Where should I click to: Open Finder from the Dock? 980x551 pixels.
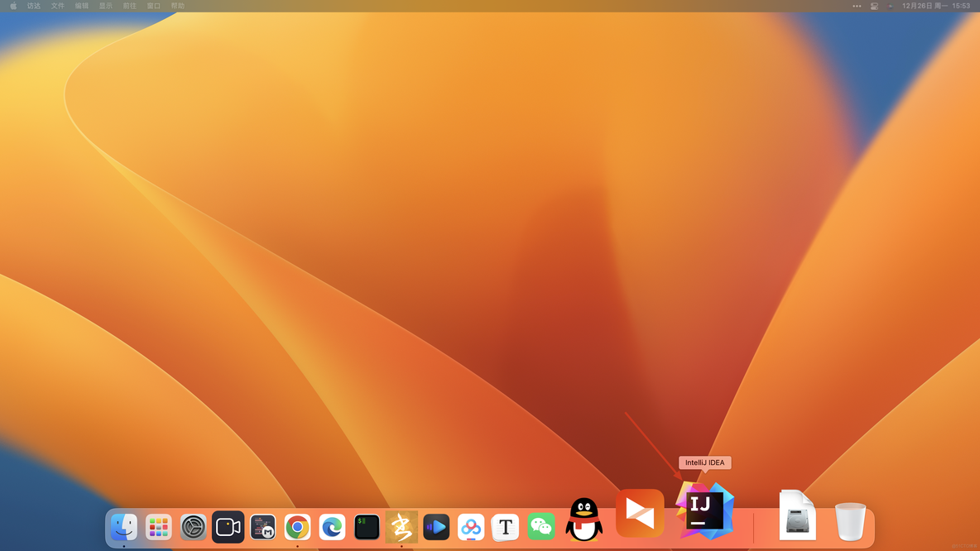coord(124,527)
